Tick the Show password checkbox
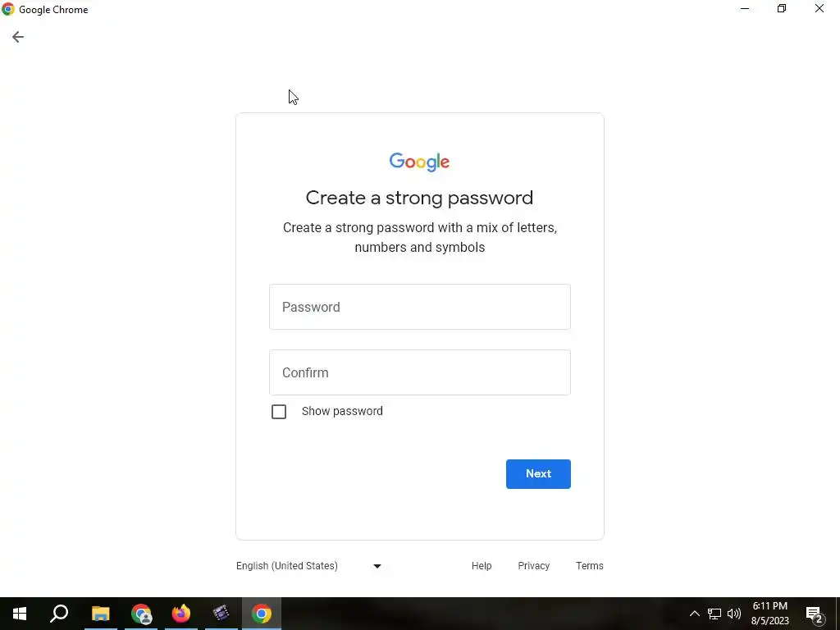840x630 pixels. click(279, 412)
